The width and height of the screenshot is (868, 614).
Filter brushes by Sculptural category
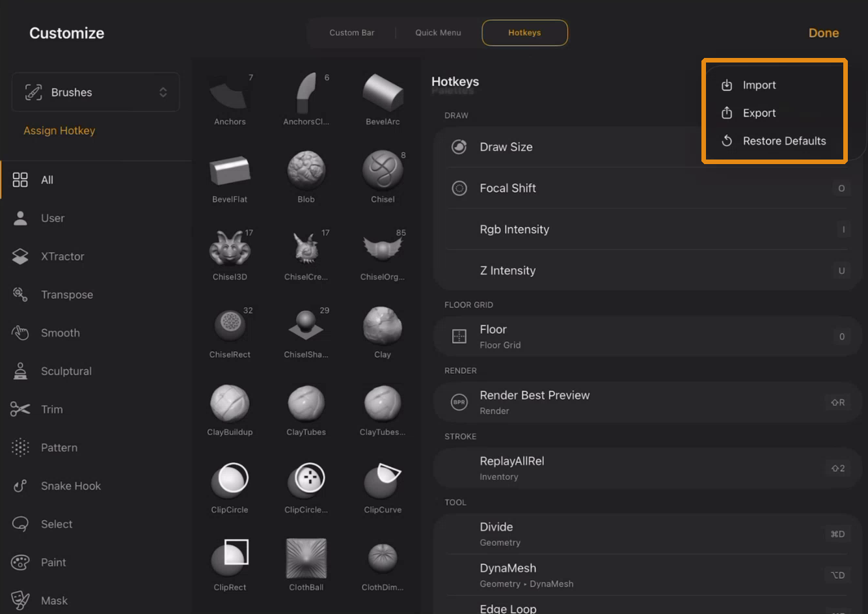click(96, 371)
